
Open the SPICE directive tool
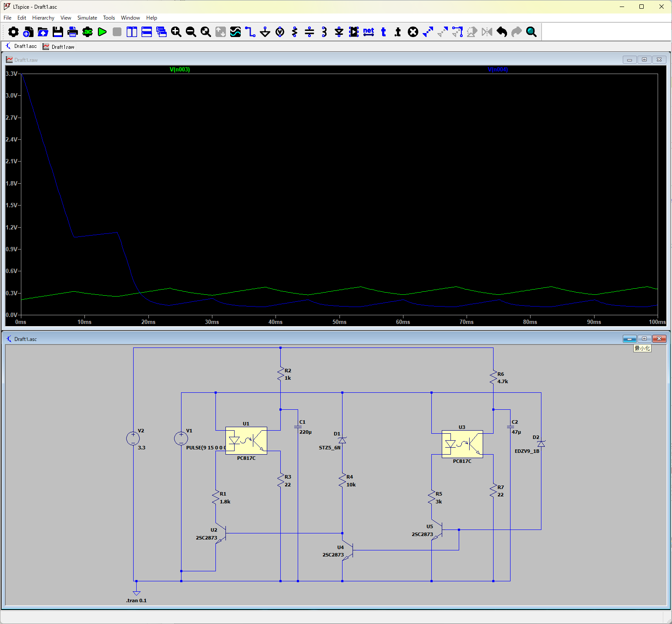pos(397,32)
